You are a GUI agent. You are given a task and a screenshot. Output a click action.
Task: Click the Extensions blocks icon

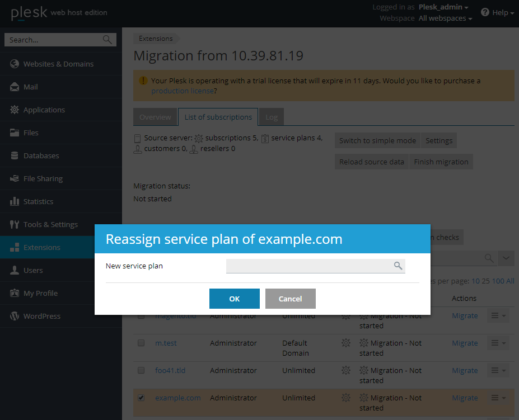coord(14,247)
